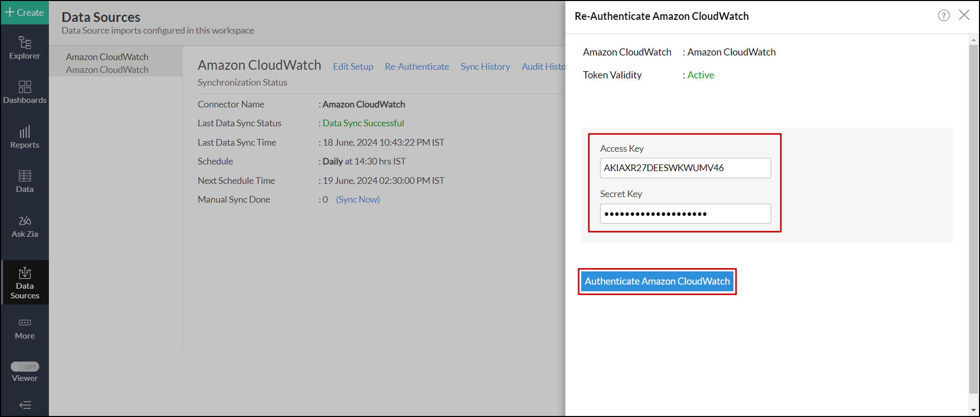
Task: Click the Create button in sidebar
Action: click(x=24, y=12)
